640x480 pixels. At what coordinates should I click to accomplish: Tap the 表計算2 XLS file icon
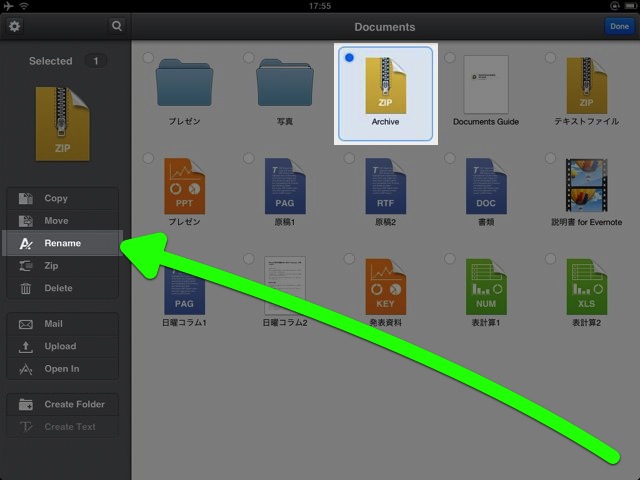pyautogui.click(x=587, y=287)
